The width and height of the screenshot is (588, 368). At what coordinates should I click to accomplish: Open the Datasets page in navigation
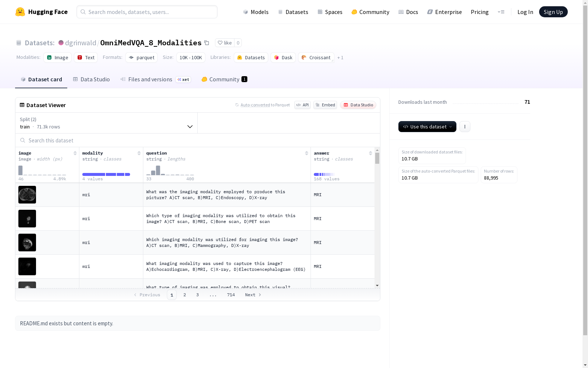coord(293,12)
